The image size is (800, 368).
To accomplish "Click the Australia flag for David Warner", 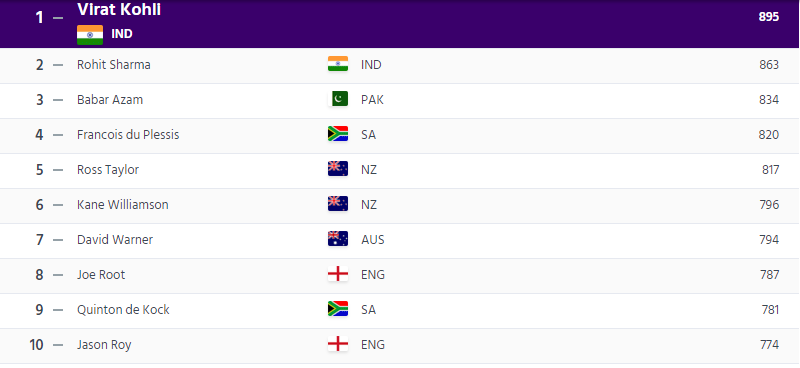I will pos(338,239).
